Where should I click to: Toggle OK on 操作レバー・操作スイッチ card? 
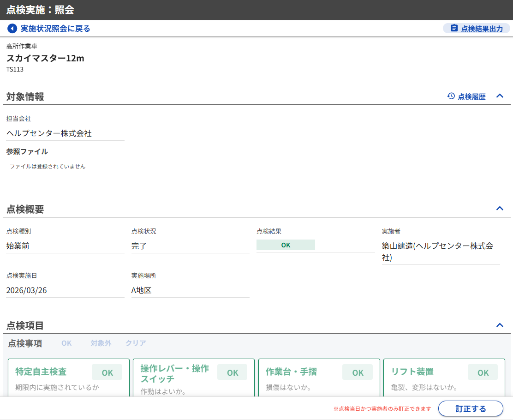[232, 372]
